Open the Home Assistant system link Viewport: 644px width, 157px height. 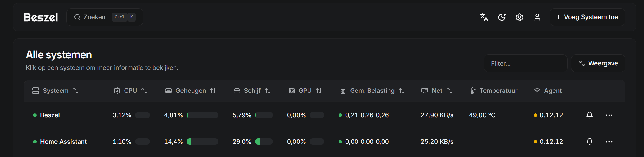click(x=63, y=142)
